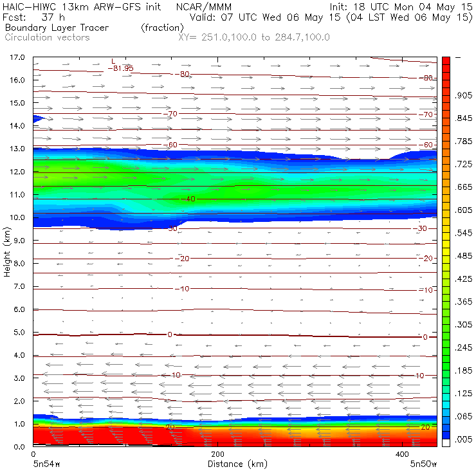Image resolution: width=476 pixels, height=476 pixels.
Task: Click the 'HAIC-HIWC 13km ARW-GFS init' title text
Action: (x=82, y=7)
